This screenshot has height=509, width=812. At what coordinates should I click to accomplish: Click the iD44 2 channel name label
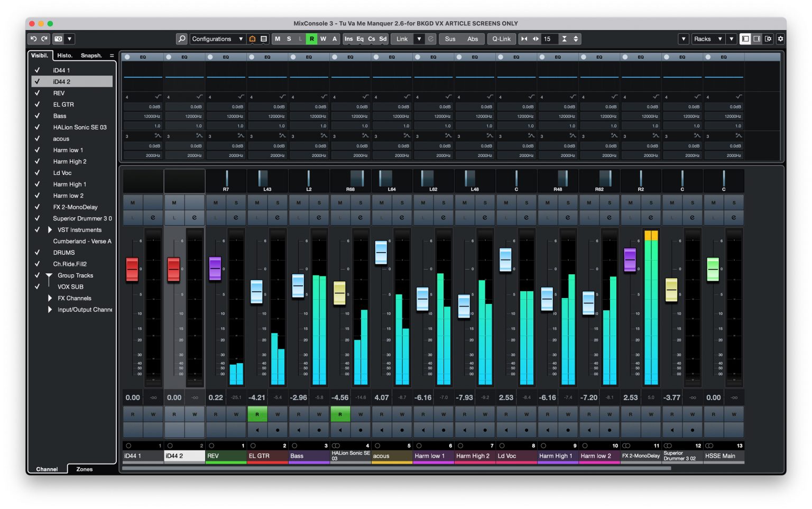[183, 456]
